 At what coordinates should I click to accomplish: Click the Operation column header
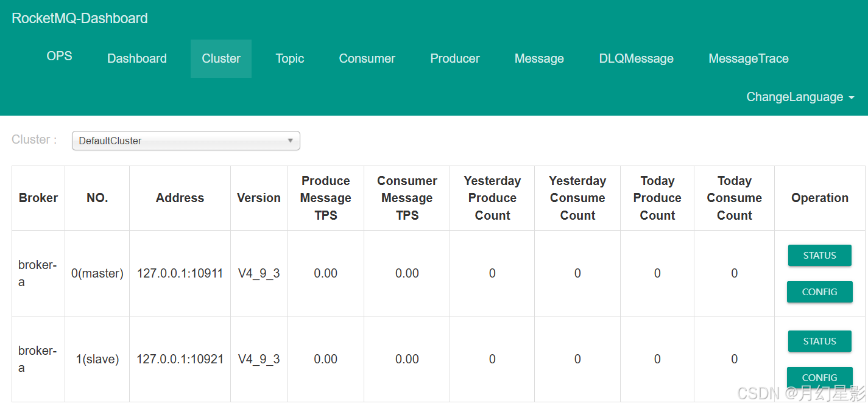820,198
